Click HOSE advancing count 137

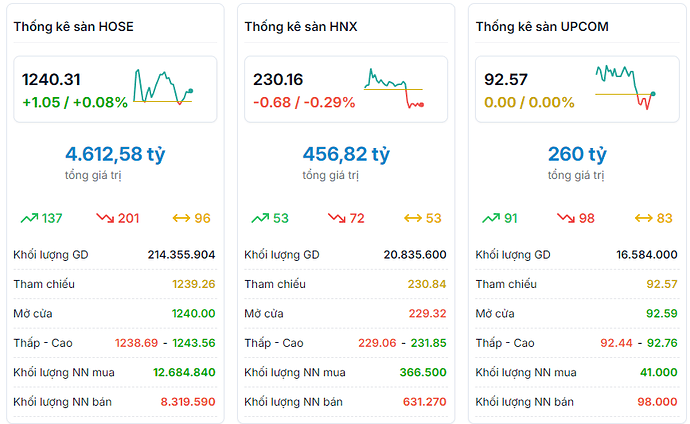pyautogui.click(x=52, y=219)
